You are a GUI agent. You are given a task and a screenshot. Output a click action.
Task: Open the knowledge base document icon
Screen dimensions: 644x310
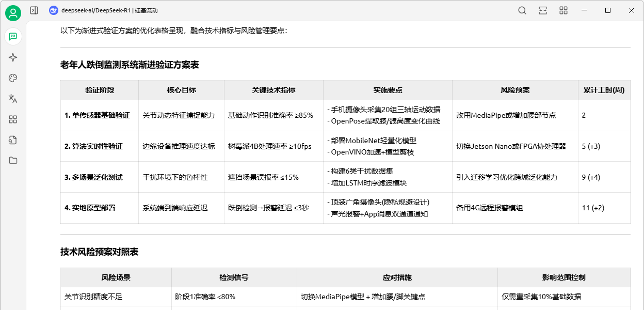tap(13, 139)
